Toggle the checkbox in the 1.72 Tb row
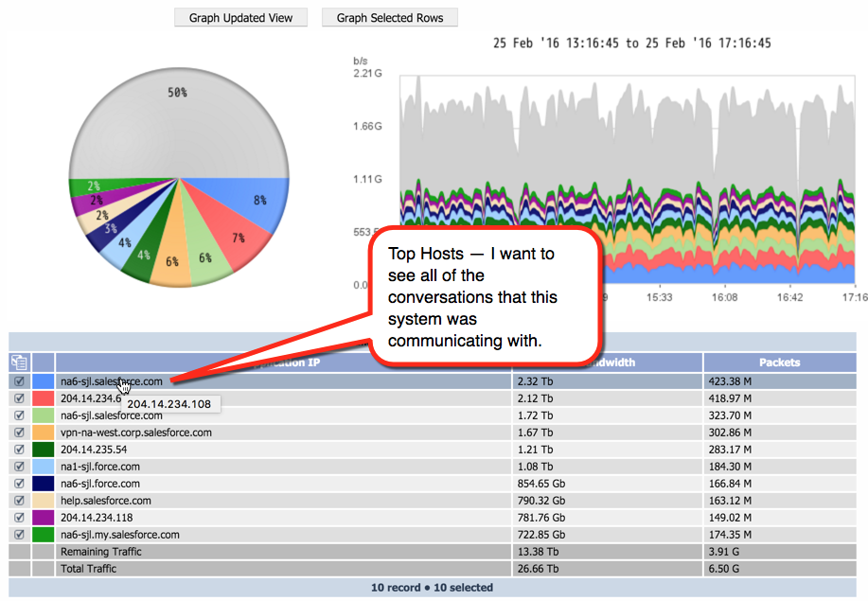Screen dimensions: 868x601 point(19,415)
